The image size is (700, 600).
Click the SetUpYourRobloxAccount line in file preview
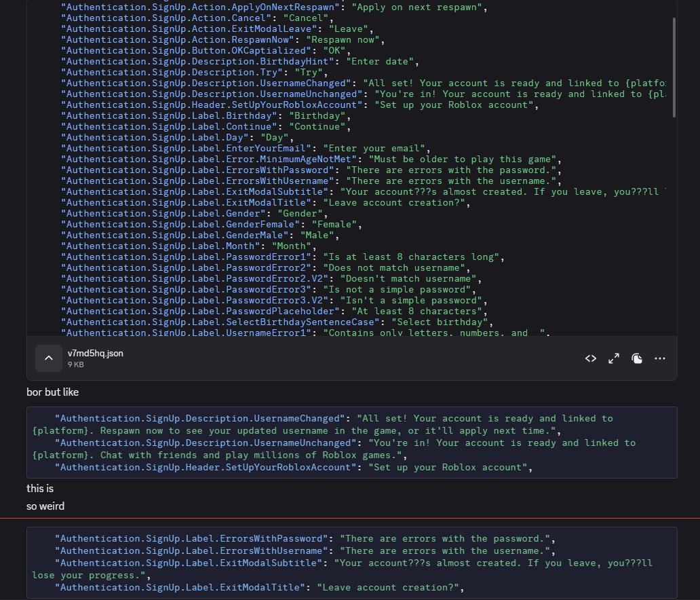pos(300,105)
